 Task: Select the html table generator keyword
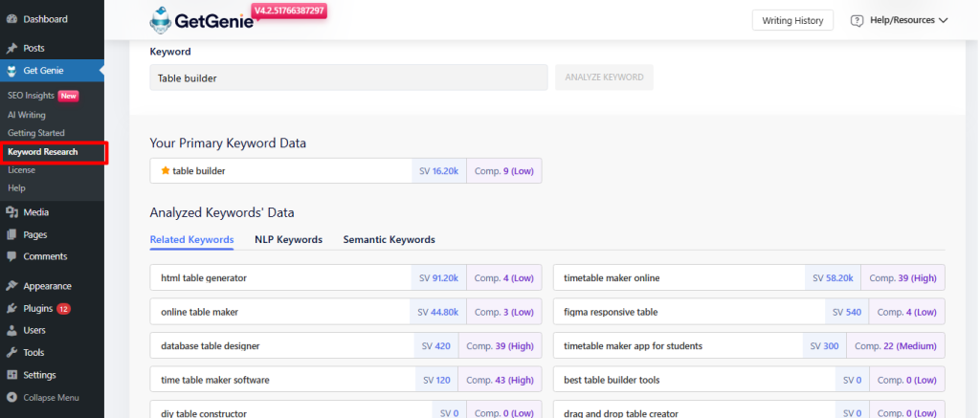point(345,278)
